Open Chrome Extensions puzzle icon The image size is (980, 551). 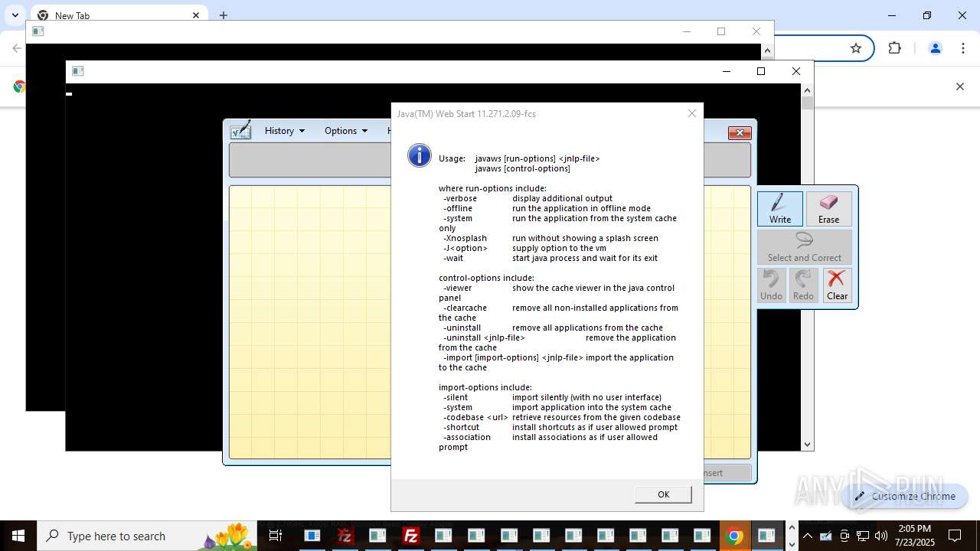point(894,48)
